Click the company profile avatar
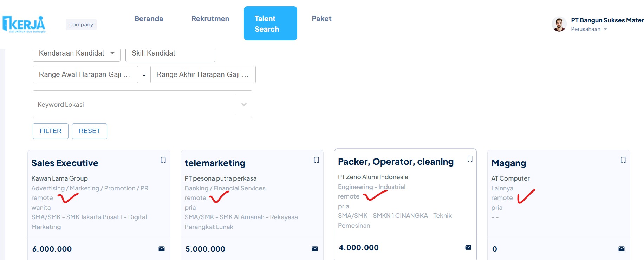Image resolution: width=644 pixels, height=260 pixels. pos(559,24)
